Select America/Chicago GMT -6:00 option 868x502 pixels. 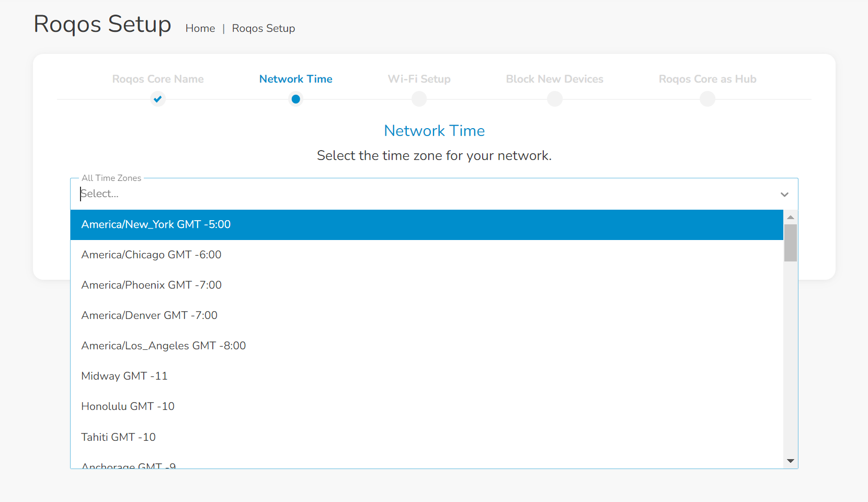click(427, 255)
